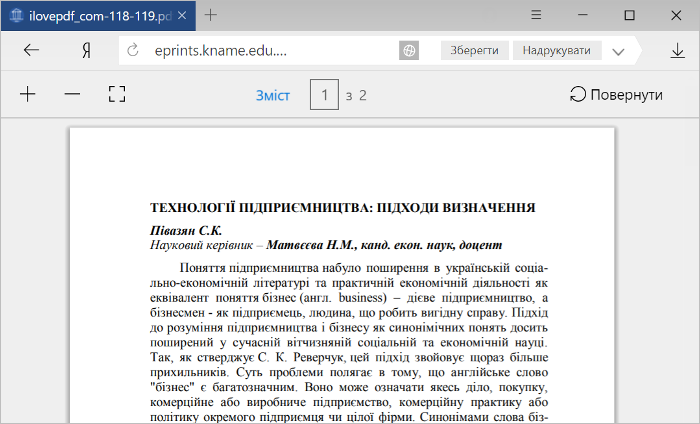This screenshot has width=700, height=424.
Task: Click the back arrow navigation icon
Action: (x=31, y=50)
